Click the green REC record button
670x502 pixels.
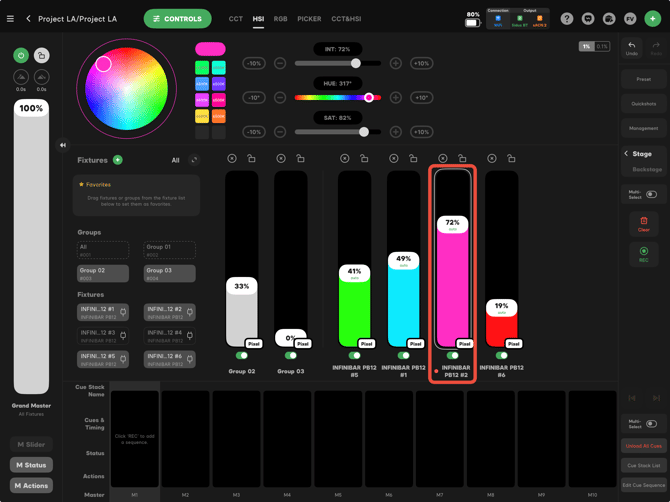(644, 254)
